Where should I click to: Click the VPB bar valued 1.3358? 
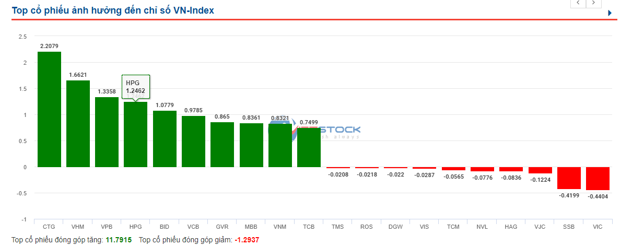tap(107, 132)
